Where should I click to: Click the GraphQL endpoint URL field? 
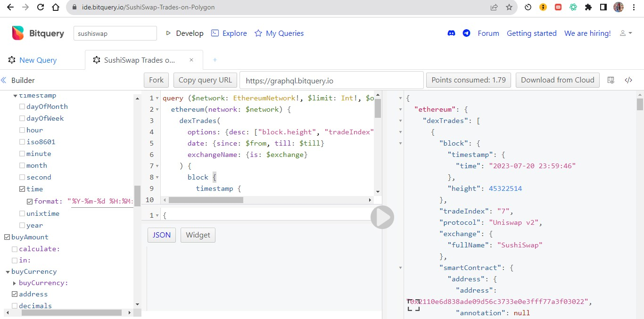click(331, 81)
